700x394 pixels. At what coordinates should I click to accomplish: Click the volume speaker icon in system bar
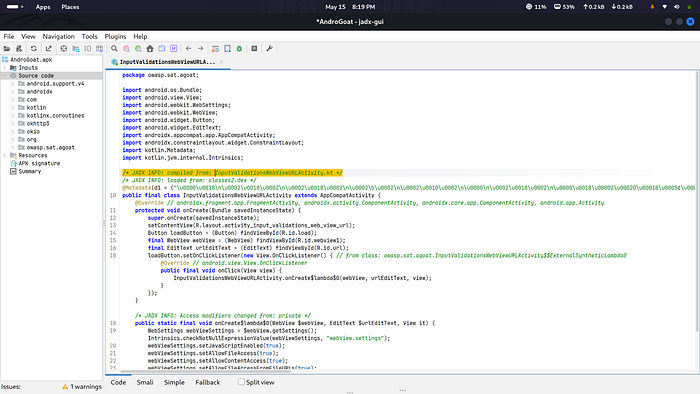pyautogui.click(x=677, y=7)
